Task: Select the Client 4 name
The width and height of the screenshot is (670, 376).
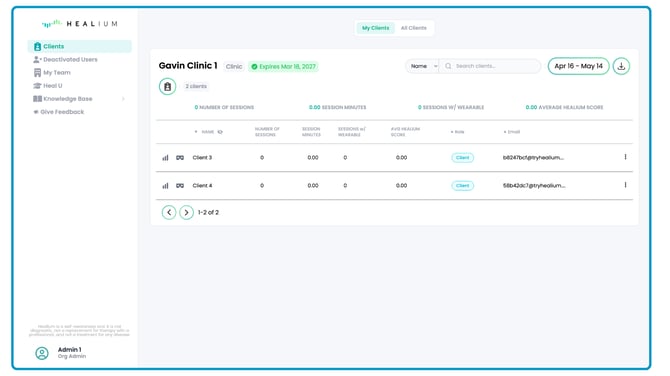Action: (202, 186)
